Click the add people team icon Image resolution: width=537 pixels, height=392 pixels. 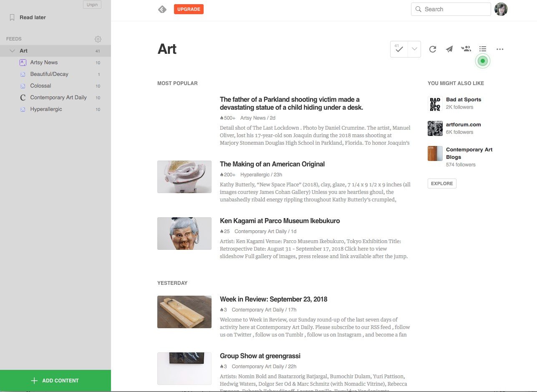466,49
